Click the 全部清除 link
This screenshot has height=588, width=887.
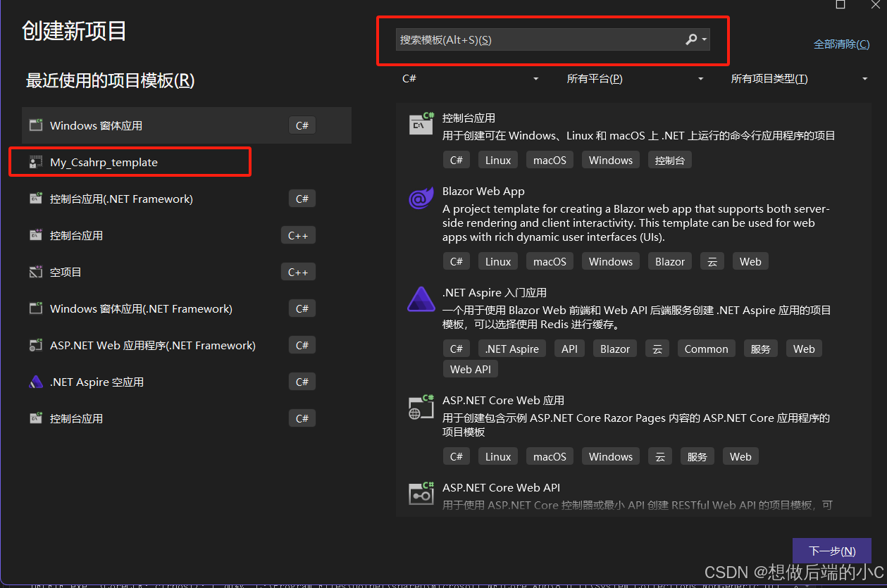tap(842, 44)
